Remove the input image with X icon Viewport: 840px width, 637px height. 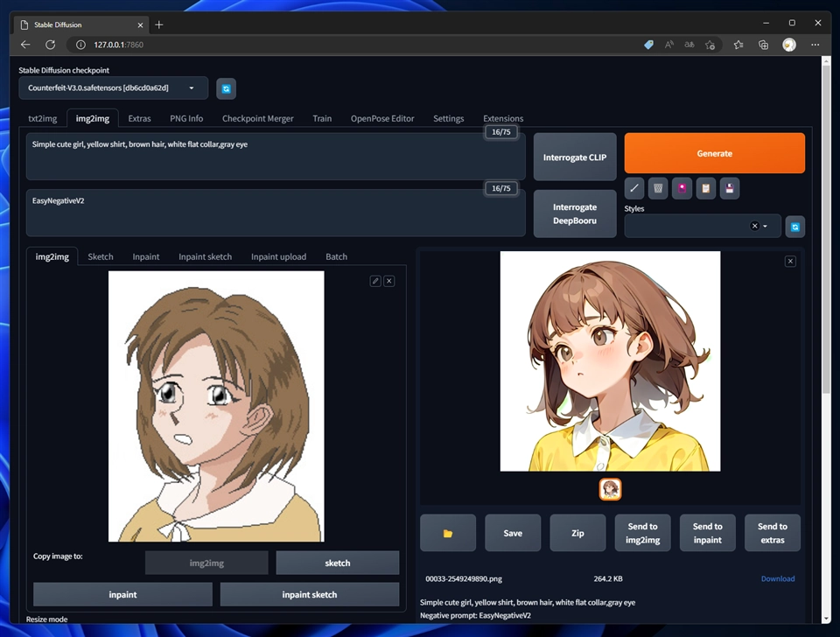(389, 281)
